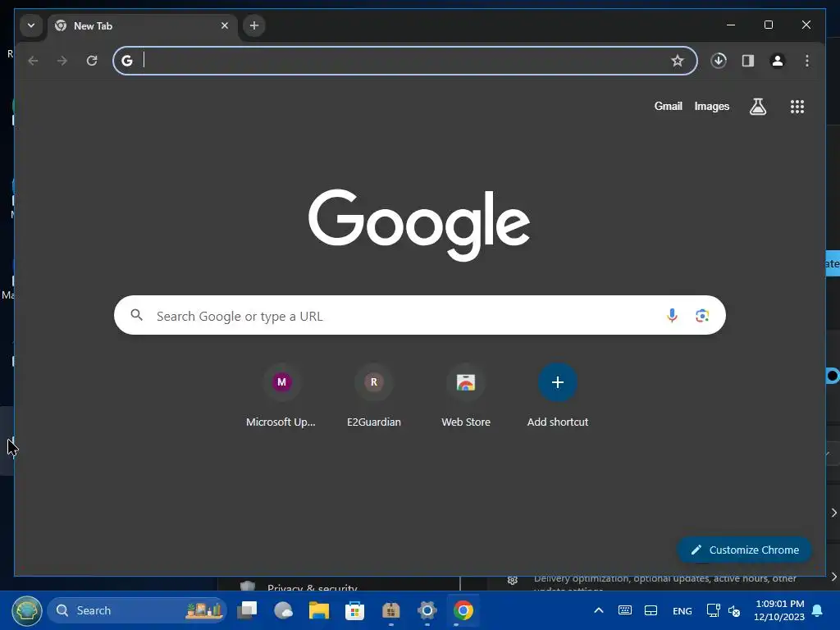Screen dimensions: 840x630
Task: Open the Gmail link
Action: click(668, 106)
